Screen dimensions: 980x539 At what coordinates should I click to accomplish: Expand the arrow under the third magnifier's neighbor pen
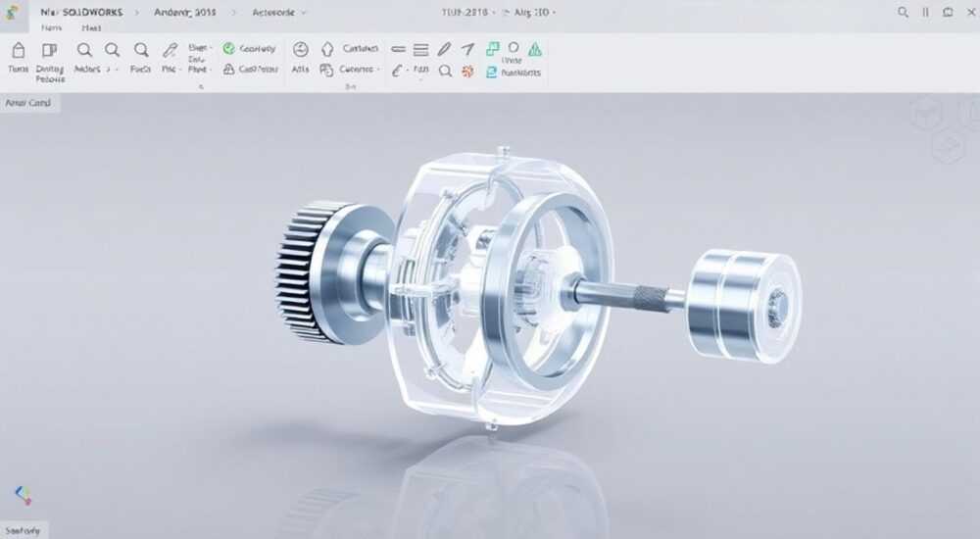tap(180, 70)
